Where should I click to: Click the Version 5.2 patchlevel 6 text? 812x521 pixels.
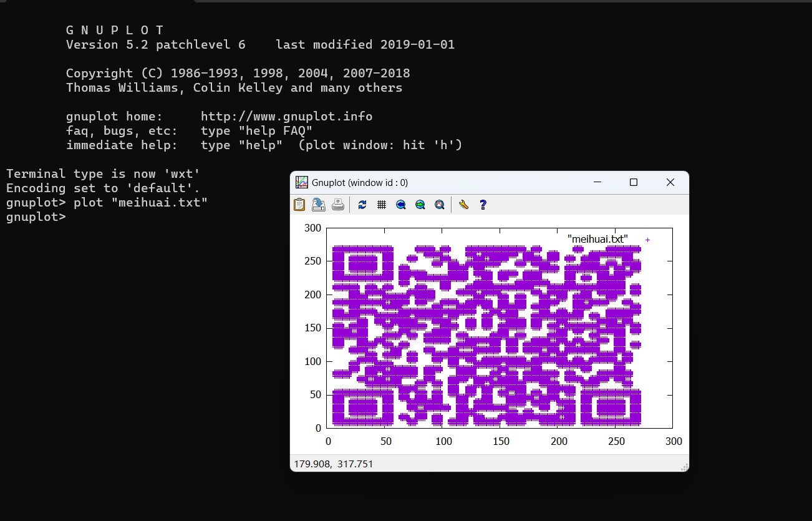point(156,45)
